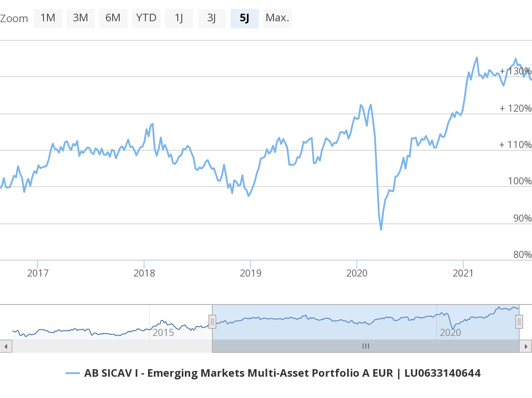The image size is (532, 398).
Task: Click the Zoom label text
Action: (14, 19)
